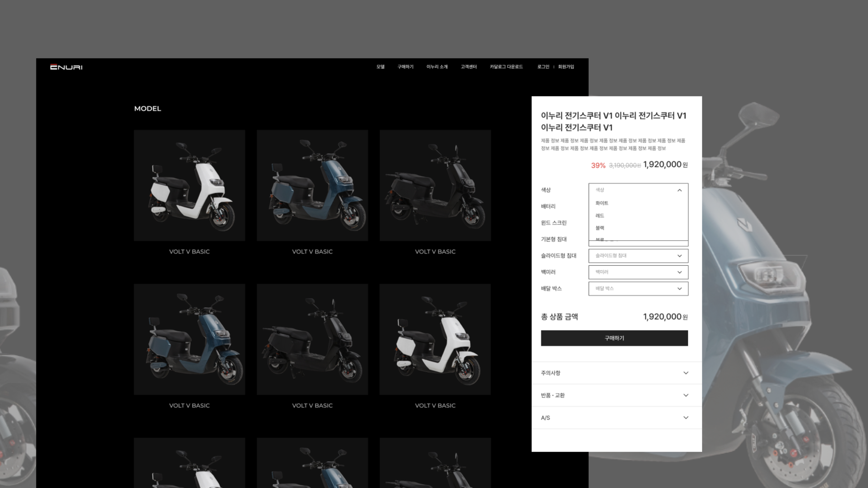Screen dimensions: 868x488
Task: Select the black scooter thumbnail in the first row
Action: [435, 185]
